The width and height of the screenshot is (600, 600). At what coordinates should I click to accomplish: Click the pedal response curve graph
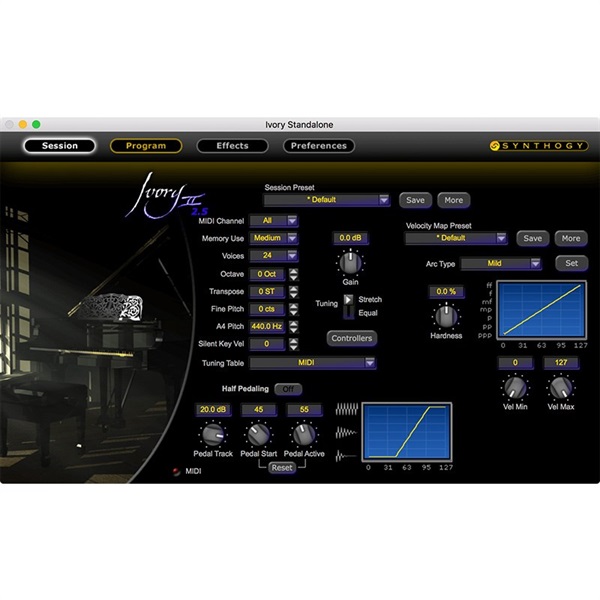pyautogui.click(x=407, y=432)
